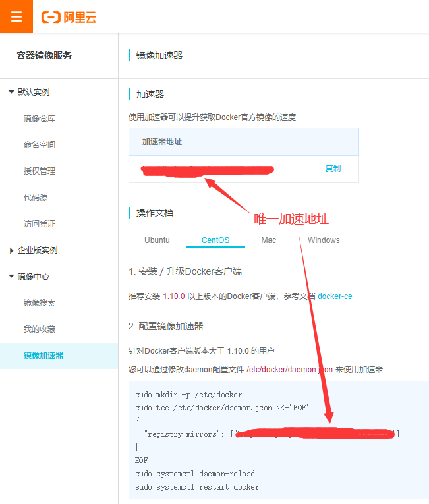Click the 1.10.0 red version number
The image size is (429, 504).
(174, 296)
